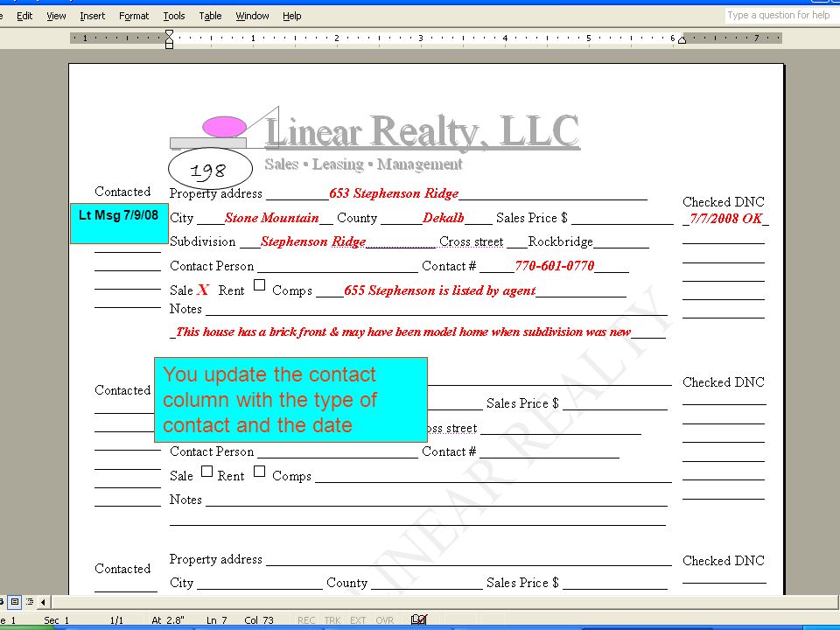
Task: Click the note 'This house has a brick front'
Action: click(x=251, y=332)
